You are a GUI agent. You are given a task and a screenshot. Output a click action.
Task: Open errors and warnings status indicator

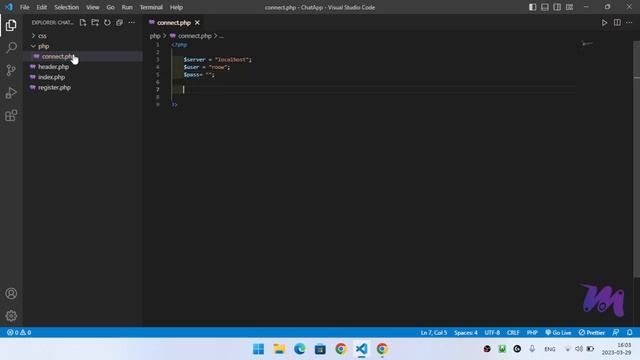(x=19, y=333)
